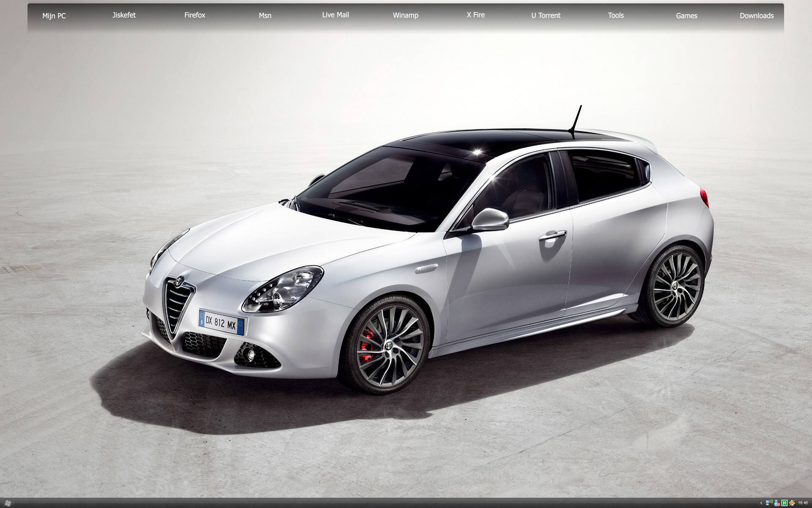Image resolution: width=812 pixels, height=508 pixels.
Task: Open the Winamp lightning tray icon
Action: pos(792,503)
